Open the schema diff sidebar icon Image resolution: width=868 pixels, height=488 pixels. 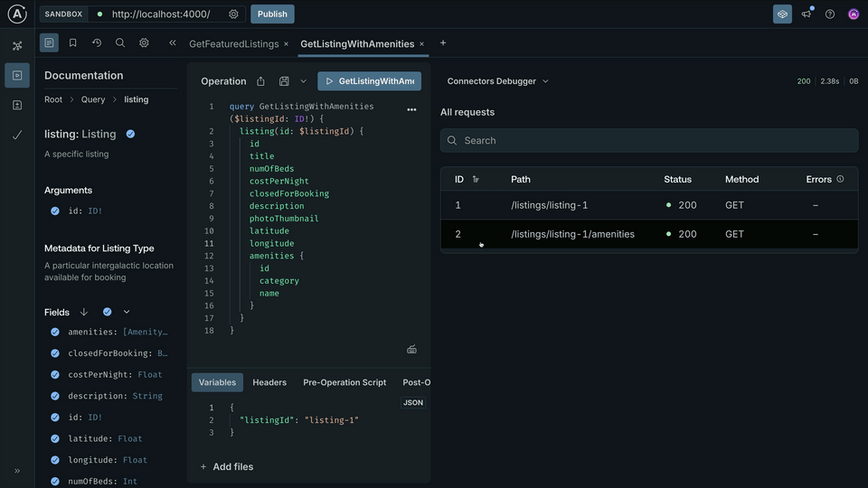[17, 105]
